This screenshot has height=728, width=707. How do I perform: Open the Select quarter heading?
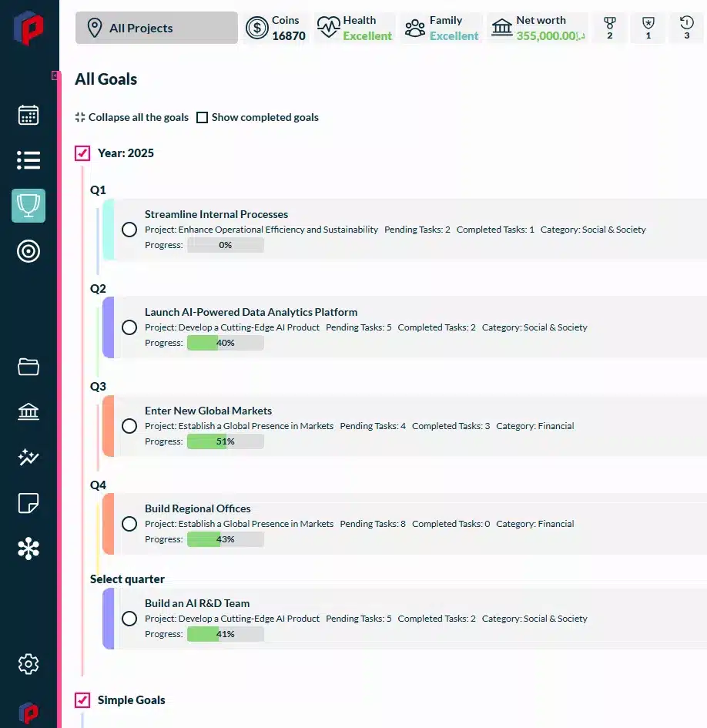(x=127, y=579)
